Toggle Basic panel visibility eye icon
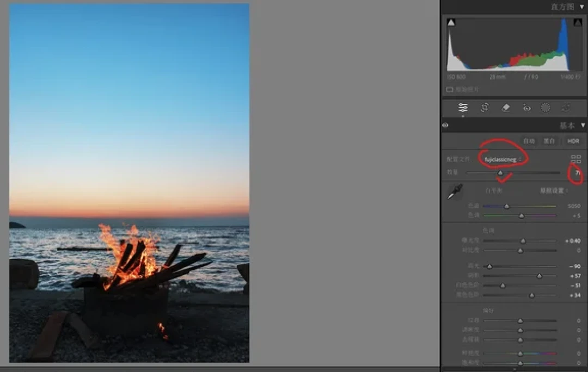 pyautogui.click(x=445, y=126)
